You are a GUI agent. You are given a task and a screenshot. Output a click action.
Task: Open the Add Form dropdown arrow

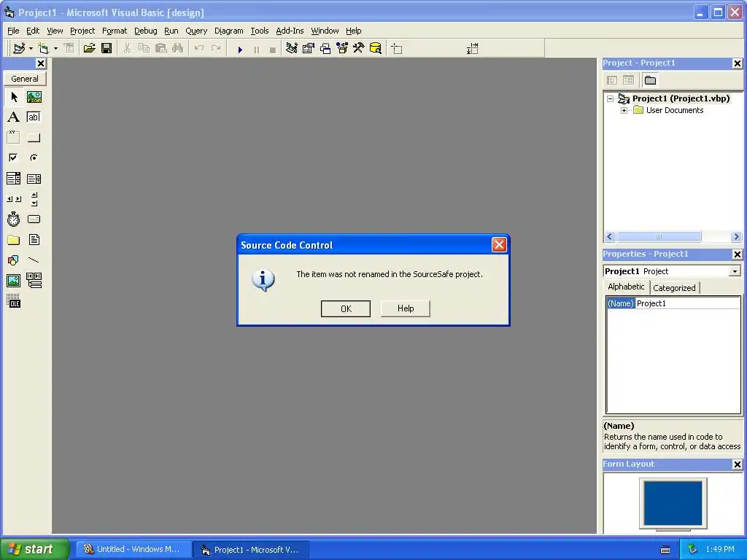coord(55,48)
